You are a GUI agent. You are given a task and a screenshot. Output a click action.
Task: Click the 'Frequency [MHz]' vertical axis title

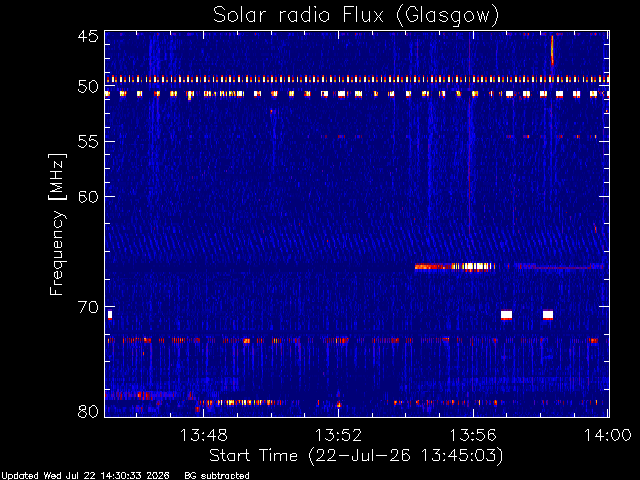pos(57,224)
